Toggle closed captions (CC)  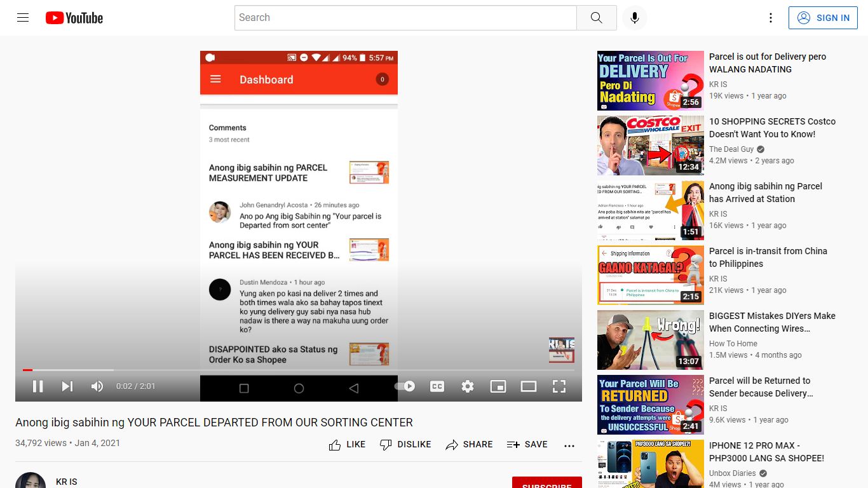(437, 386)
